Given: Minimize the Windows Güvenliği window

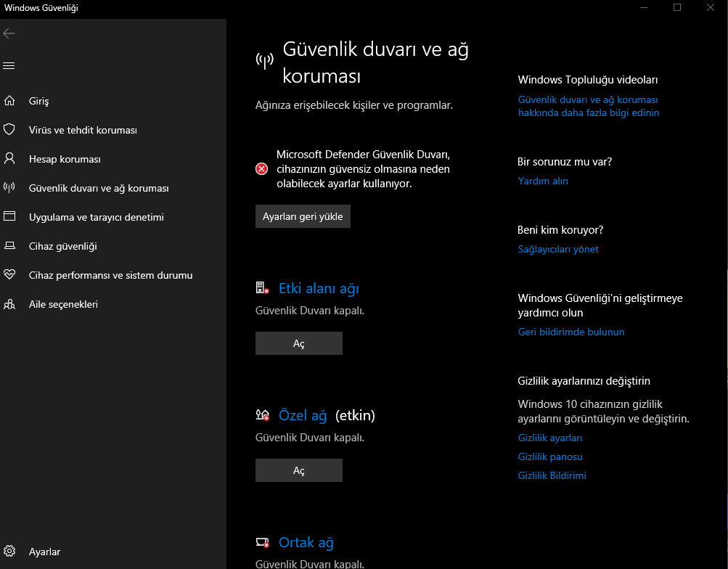Looking at the screenshot, I should (644, 7).
